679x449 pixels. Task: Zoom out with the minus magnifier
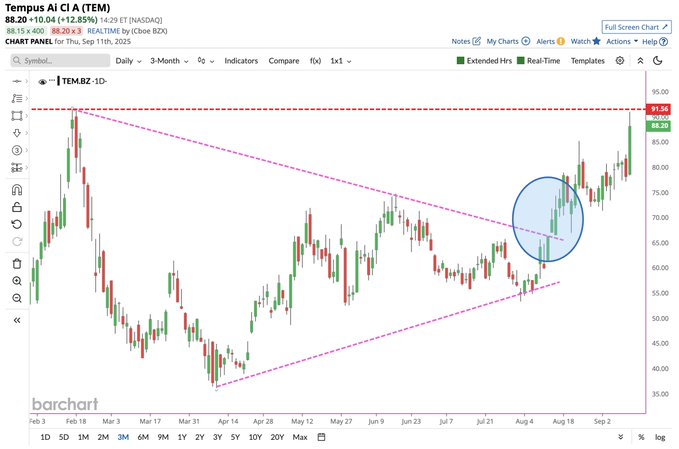(17, 298)
